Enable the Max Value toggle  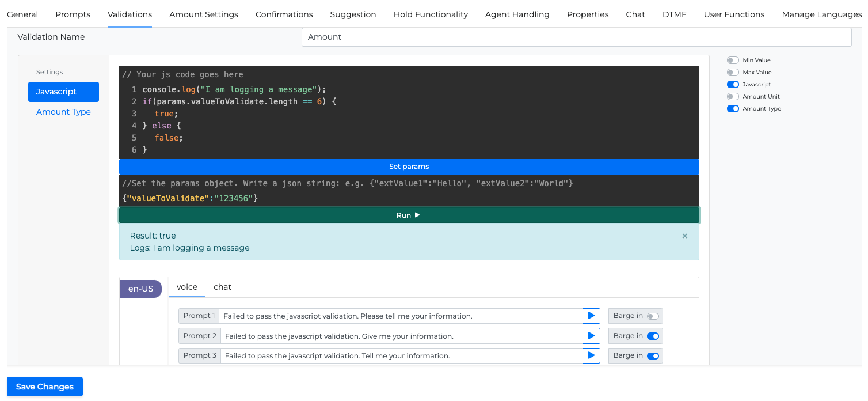point(733,73)
